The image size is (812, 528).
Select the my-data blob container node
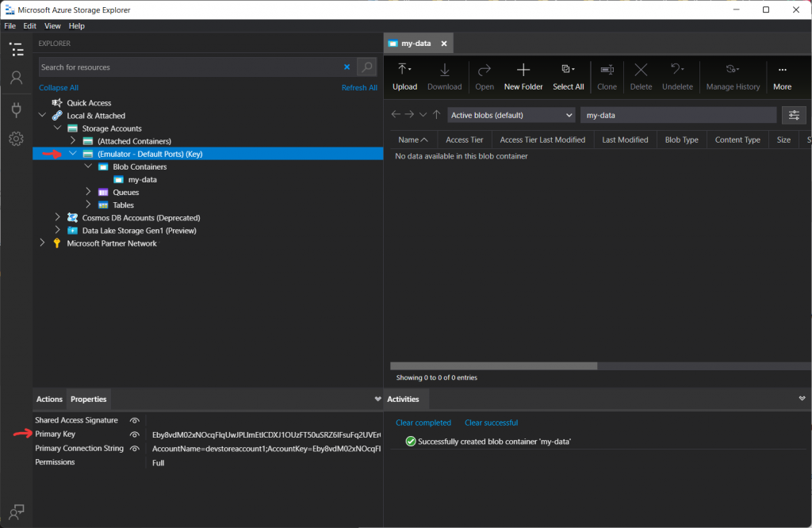143,180
